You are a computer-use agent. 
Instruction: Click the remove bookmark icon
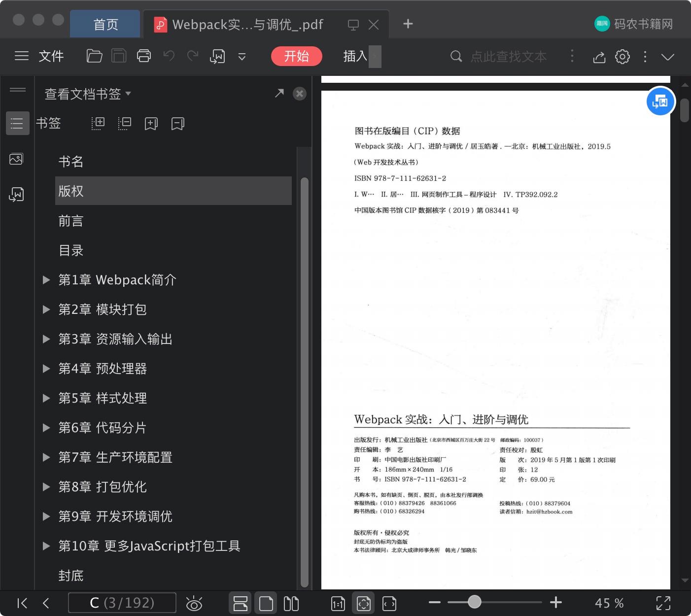click(x=178, y=124)
